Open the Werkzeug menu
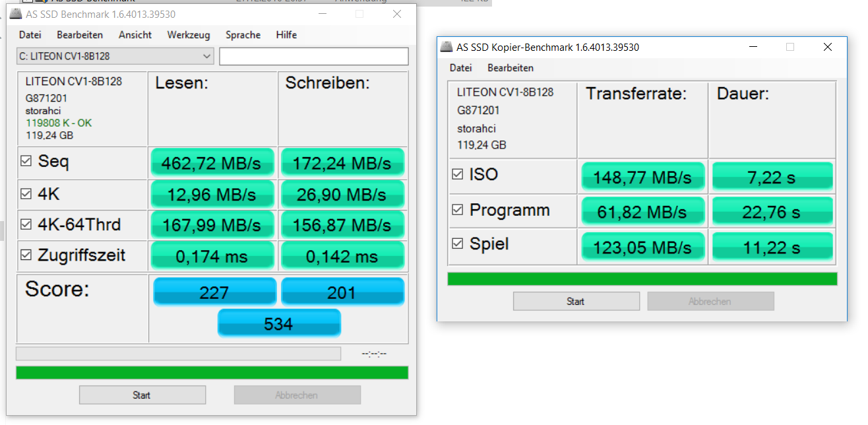This screenshot has width=868, height=425. pyautogui.click(x=188, y=35)
